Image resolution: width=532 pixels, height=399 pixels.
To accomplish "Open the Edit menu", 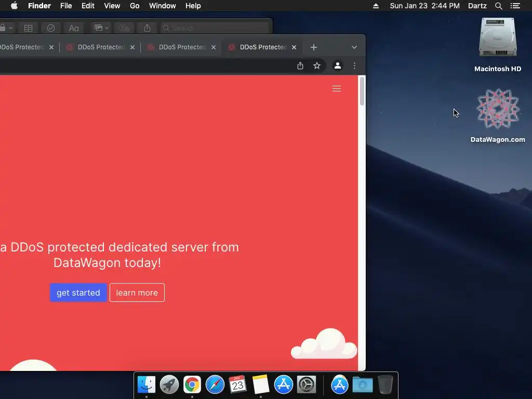I will 88,6.
